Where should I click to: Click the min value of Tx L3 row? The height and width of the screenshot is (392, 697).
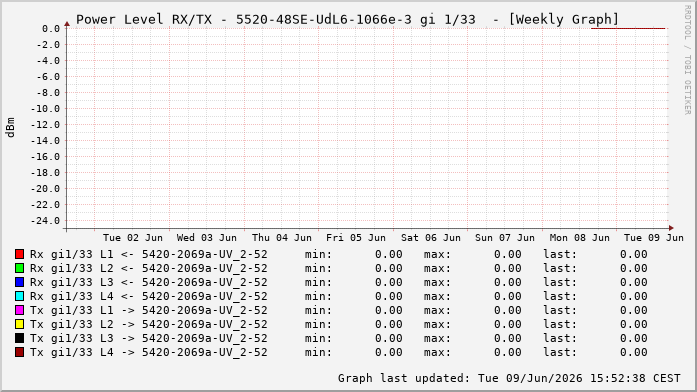[389, 338]
